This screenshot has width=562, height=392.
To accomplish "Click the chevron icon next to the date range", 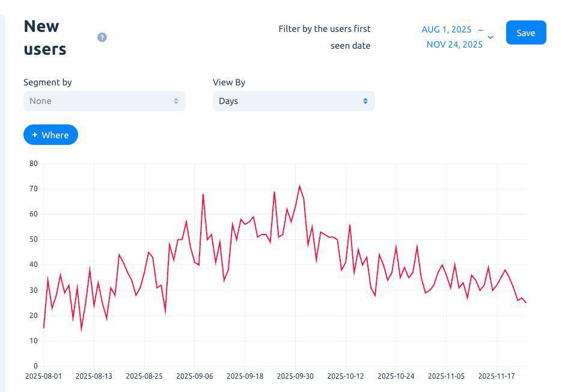I will click(490, 37).
